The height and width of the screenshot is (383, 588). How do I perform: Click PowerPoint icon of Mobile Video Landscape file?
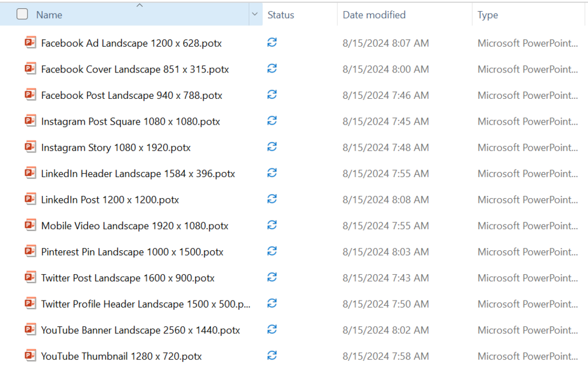tap(30, 225)
